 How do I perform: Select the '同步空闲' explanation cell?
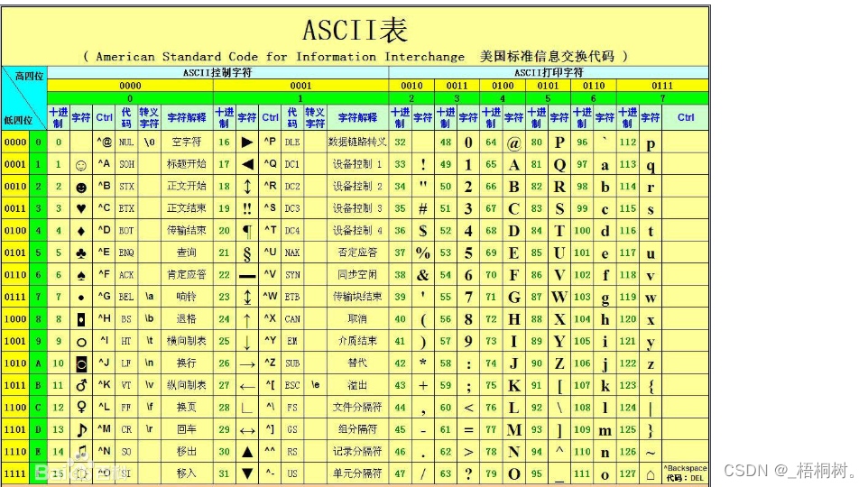tap(357, 275)
